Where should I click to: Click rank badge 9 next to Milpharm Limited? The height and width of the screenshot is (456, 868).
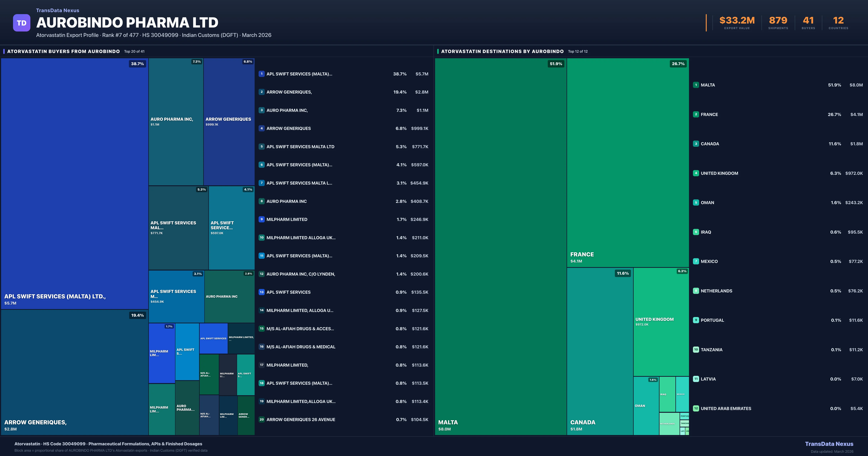261,219
